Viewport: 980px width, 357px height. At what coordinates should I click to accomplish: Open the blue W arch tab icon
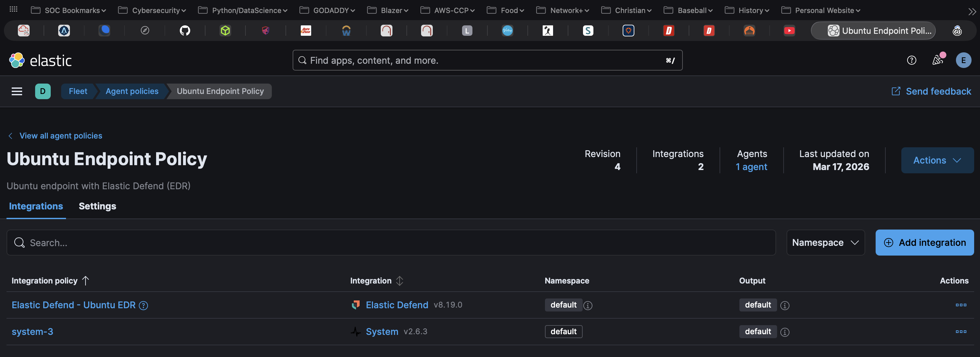346,31
